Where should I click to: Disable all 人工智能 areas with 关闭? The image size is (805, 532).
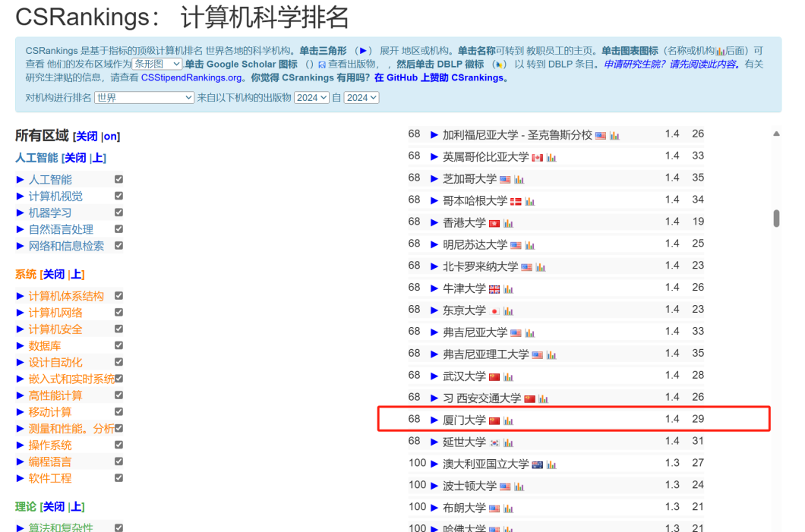coord(75,158)
